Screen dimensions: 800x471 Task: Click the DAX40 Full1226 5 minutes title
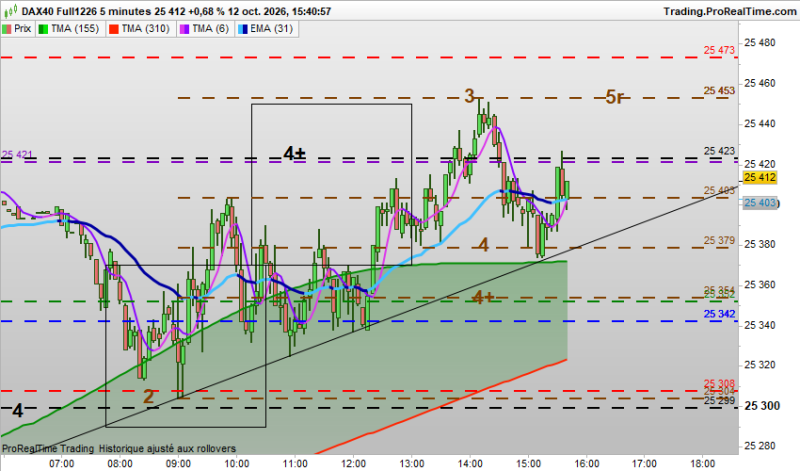pyautogui.click(x=86, y=11)
